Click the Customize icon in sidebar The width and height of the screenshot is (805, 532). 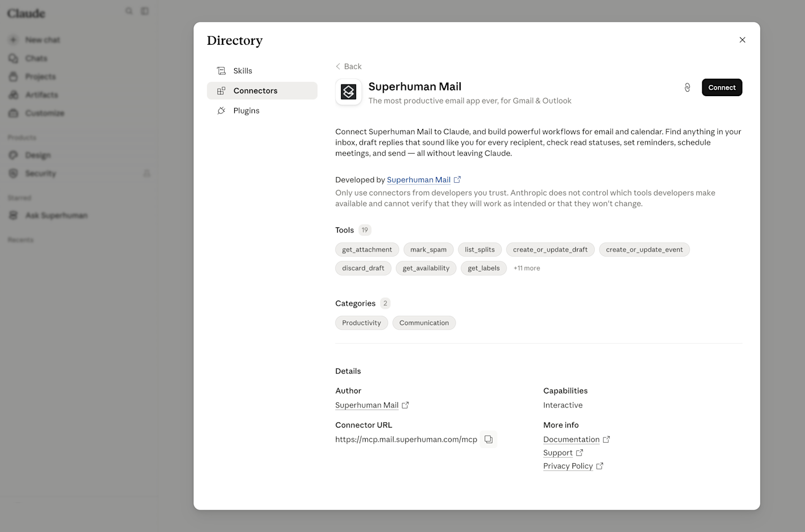pyautogui.click(x=13, y=113)
